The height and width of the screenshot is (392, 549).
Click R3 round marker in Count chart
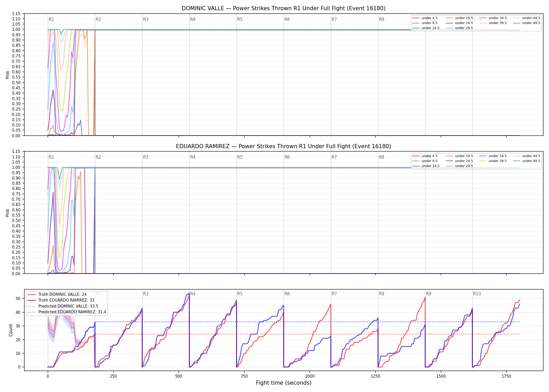[146, 294]
